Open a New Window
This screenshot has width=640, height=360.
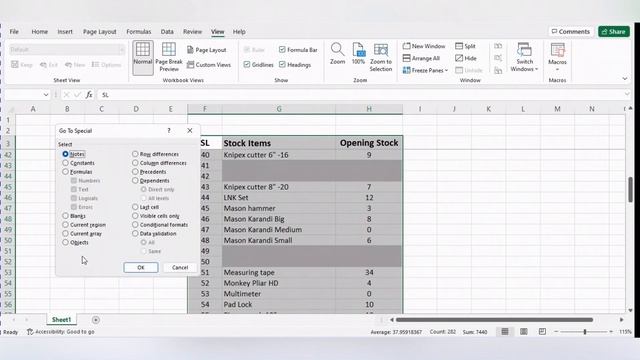tap(424, 46)
